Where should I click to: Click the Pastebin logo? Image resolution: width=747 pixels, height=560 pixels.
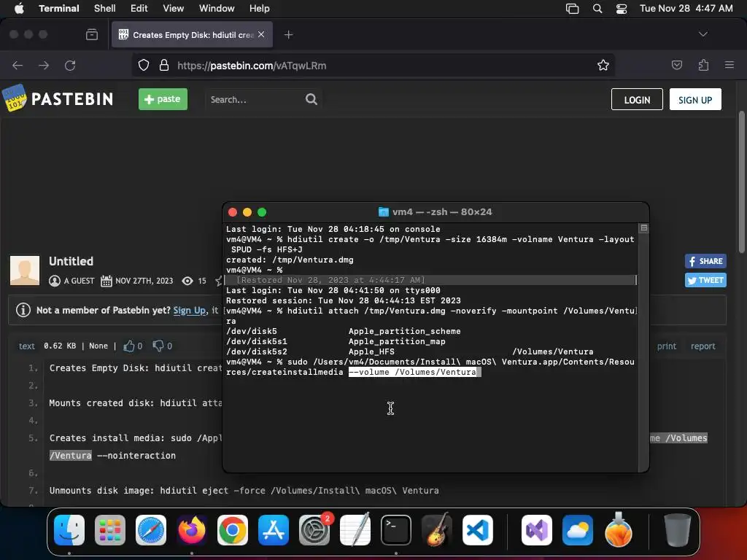pos(58,98)
